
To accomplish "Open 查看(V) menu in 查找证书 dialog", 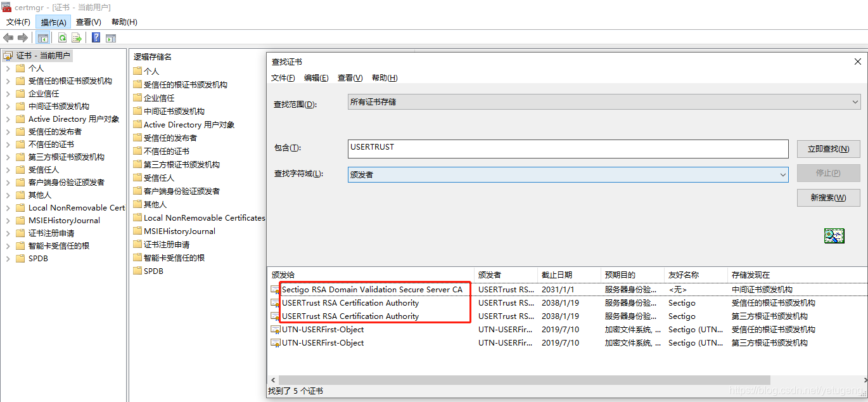I will [x=350, y=78].
